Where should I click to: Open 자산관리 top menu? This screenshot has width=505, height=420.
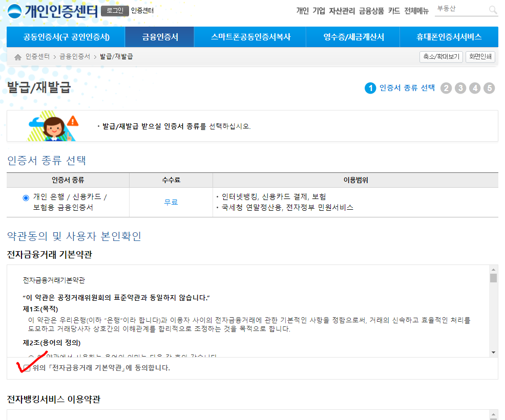click(342, 11)
